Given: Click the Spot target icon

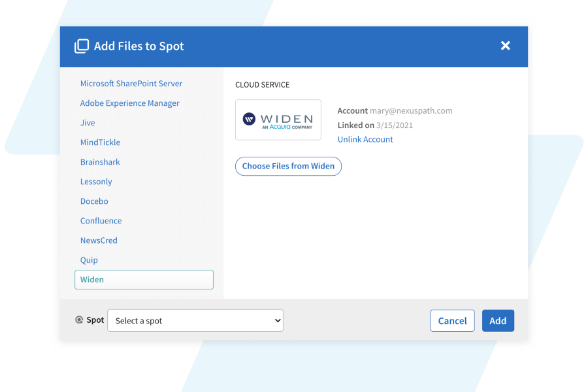Looking at the screenshot, I should (79, 320).
